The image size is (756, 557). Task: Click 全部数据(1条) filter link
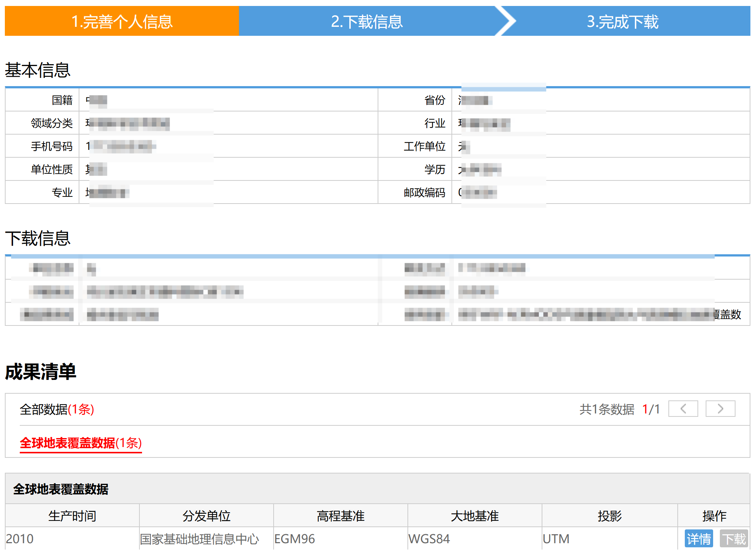(x=57, y=409)
